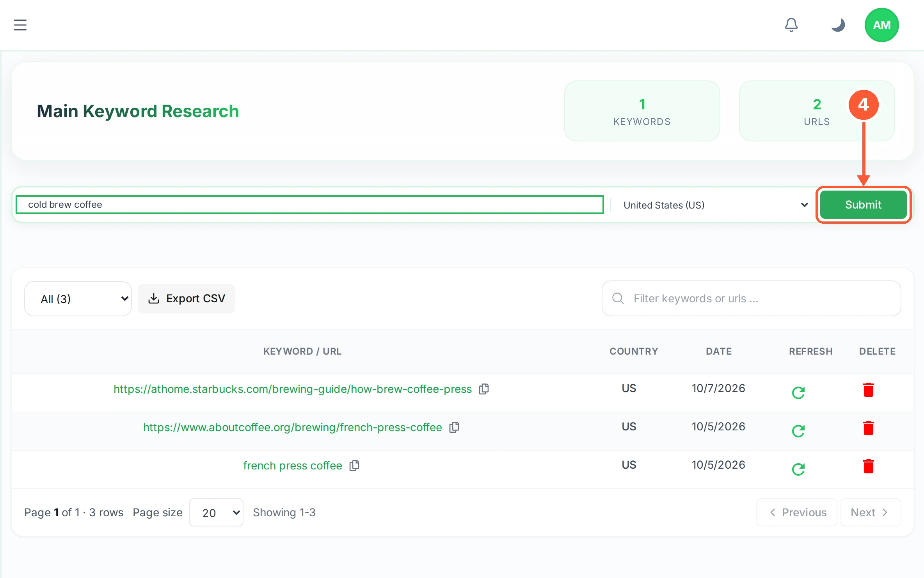This screenshot has width=924, height=578.
Task: Click the 'Showing 1-3' text
Action: (284, 512)
